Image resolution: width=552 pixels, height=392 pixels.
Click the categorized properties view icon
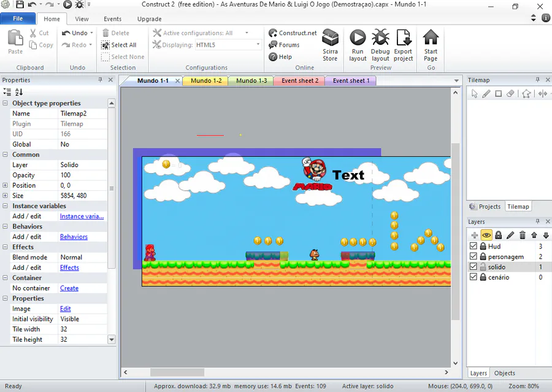[7, 92]
